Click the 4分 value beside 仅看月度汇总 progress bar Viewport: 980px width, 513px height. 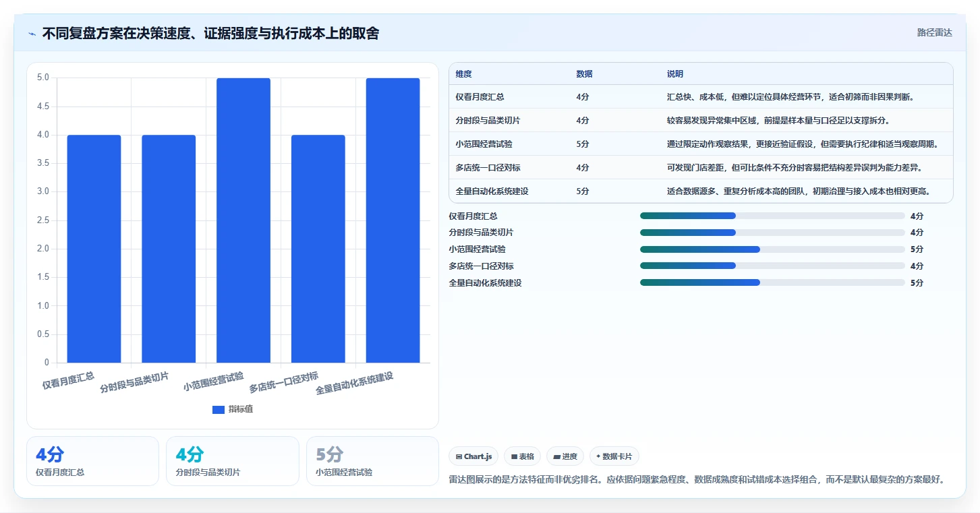(x=917, y=216)
